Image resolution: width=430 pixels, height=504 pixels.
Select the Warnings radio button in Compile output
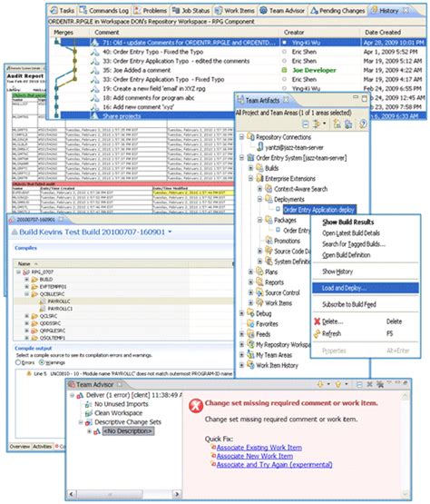[x=42, y=362]
